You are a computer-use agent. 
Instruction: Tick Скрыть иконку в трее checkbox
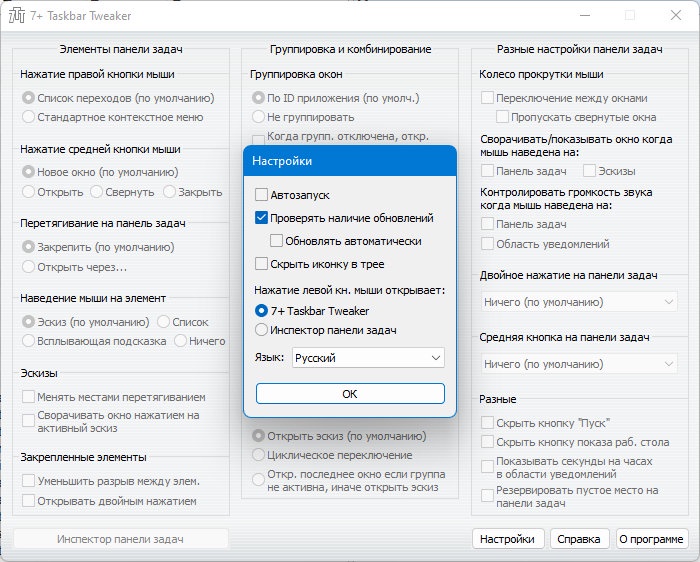pos(261,264)
